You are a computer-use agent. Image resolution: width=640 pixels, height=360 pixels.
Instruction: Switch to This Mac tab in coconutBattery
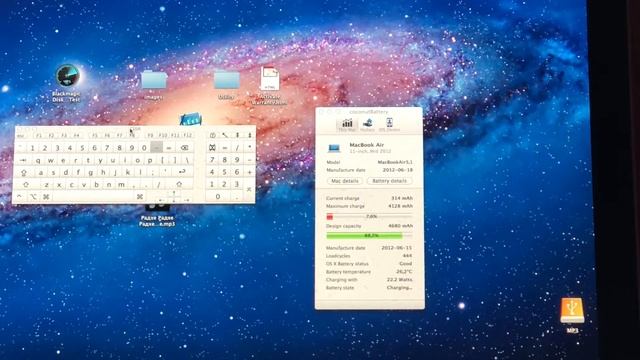pyautogui.click(x=347, y=124)
